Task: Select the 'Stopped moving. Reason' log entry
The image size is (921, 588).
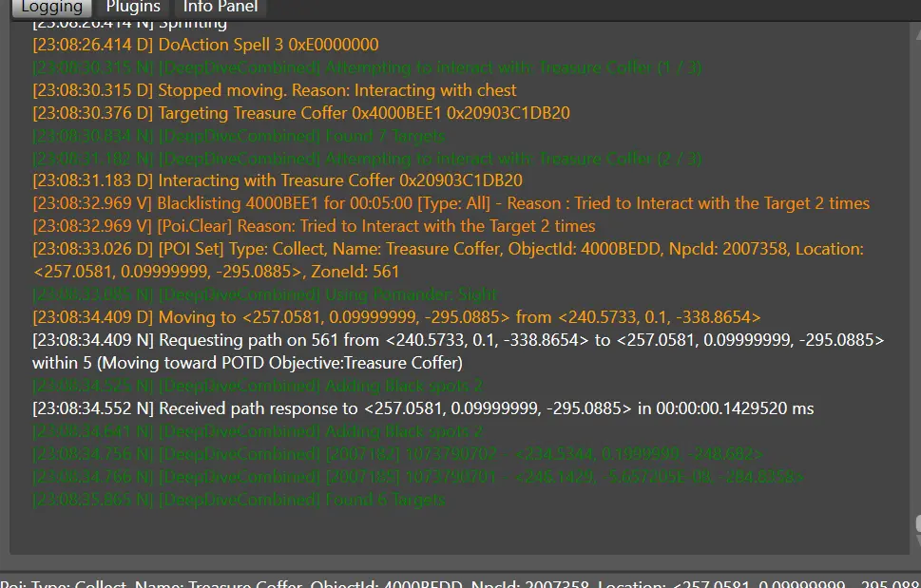Action: pos(275,90)
